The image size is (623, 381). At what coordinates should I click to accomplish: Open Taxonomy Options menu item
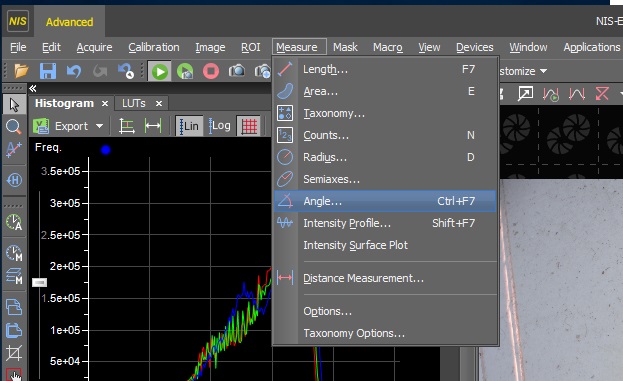pyautogui.click(x=385, y=333)
